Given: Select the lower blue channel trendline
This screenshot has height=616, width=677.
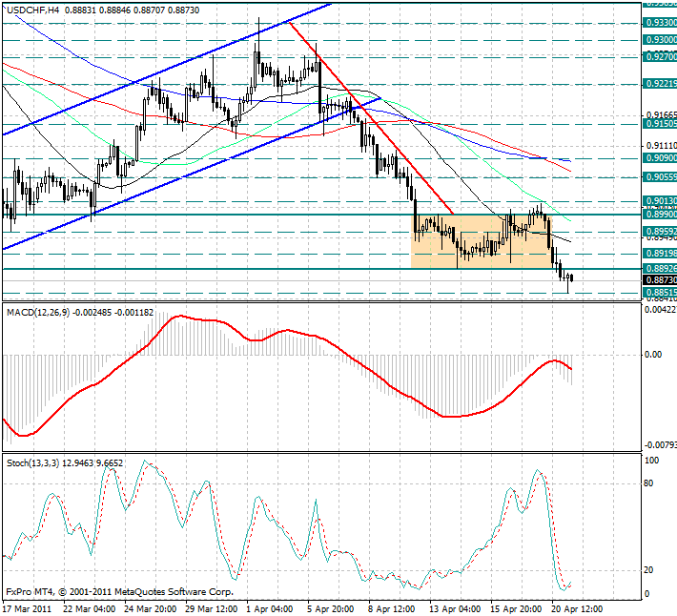Looking at the screenshot, I should click(192, 174).
